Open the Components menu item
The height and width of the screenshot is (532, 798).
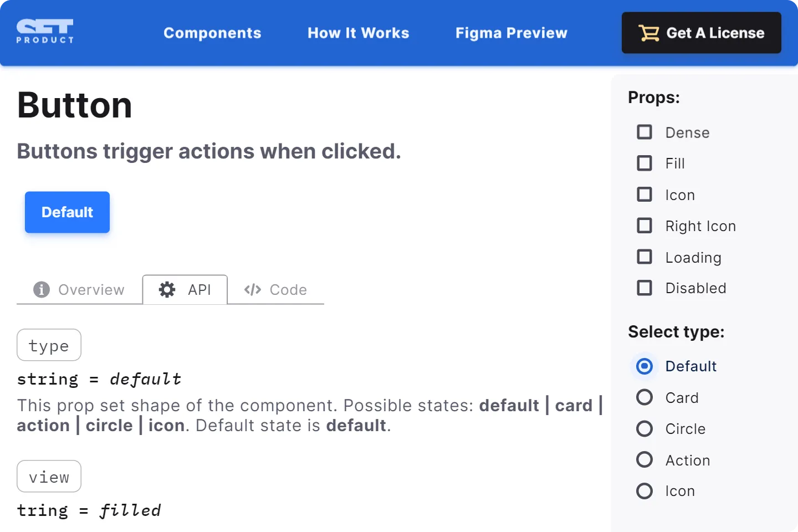[x=212, y=33]
